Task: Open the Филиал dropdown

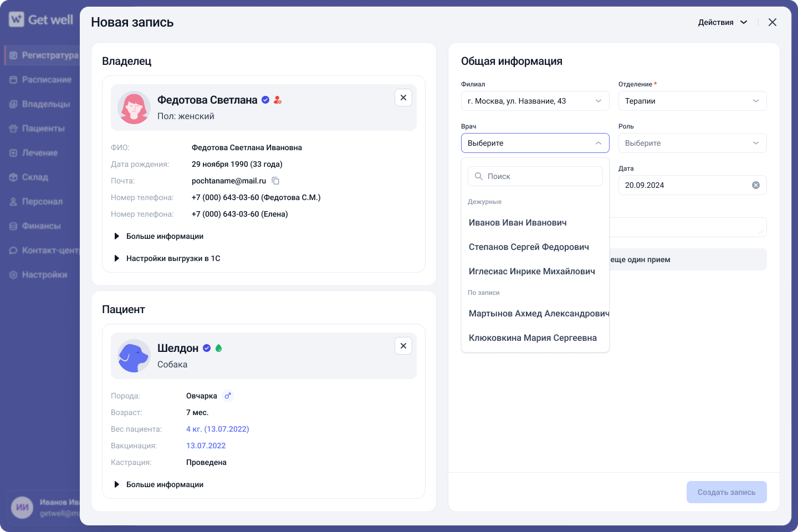Action: tap(535, 101)
